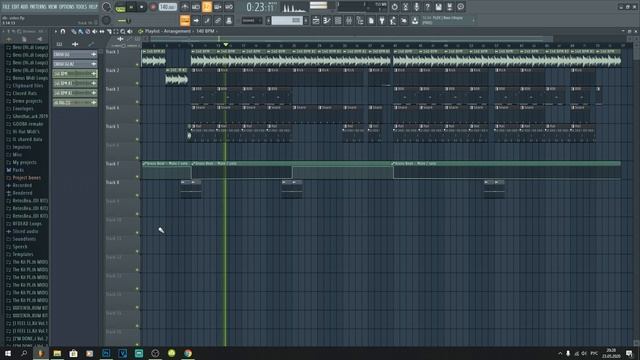Click the playlist horizontal zoom scrollbar
The width and height of the screenshot is (640, 360).
[x=351, y=39]
